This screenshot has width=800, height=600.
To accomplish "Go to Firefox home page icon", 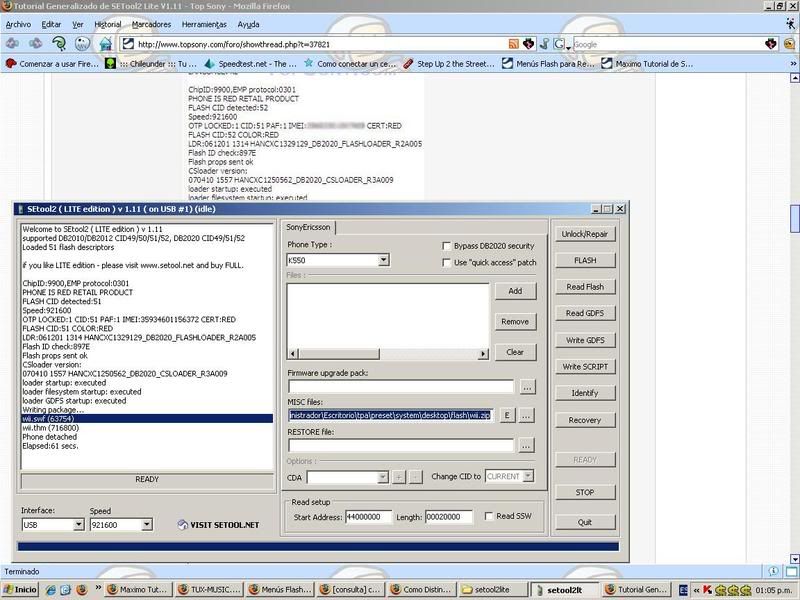I will 105,44.
